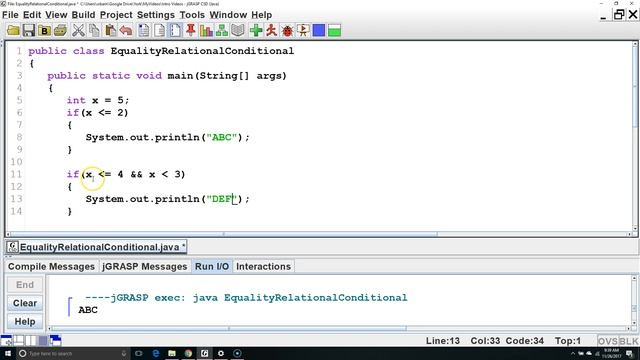Select the Run I/O tab
The width and height of the screenshot is (640, 360).
(x=212, y=267)
